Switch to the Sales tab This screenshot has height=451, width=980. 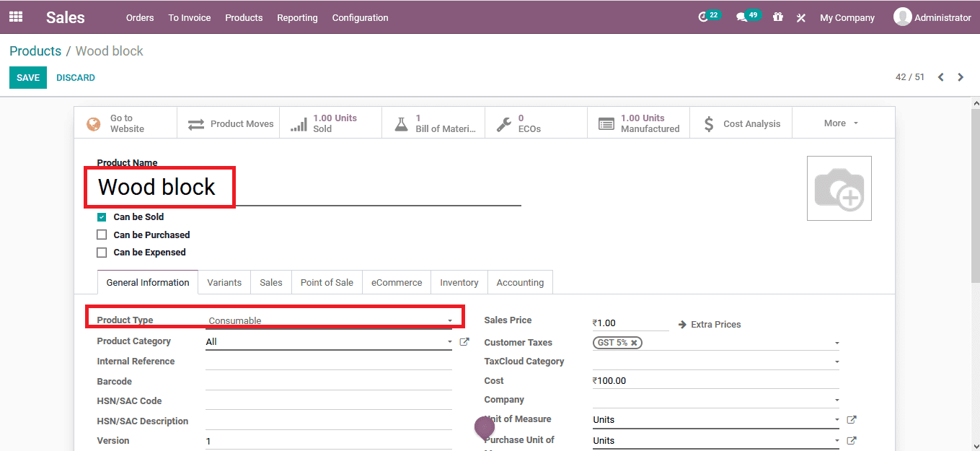point(271,282)
